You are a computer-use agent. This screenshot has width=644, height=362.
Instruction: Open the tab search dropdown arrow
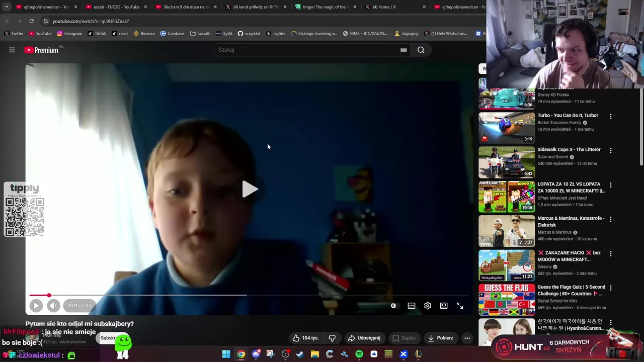tap(6, 7)
